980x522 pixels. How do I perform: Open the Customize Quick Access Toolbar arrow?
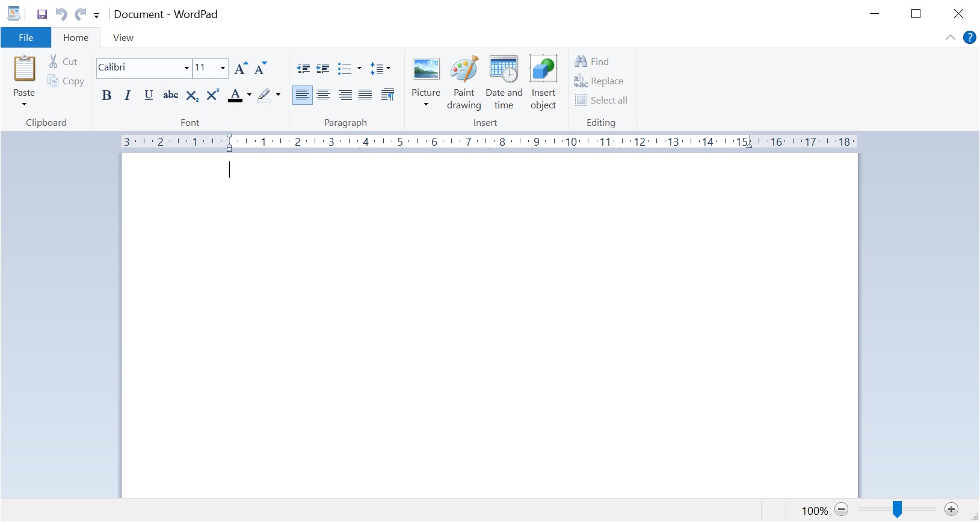96,16
